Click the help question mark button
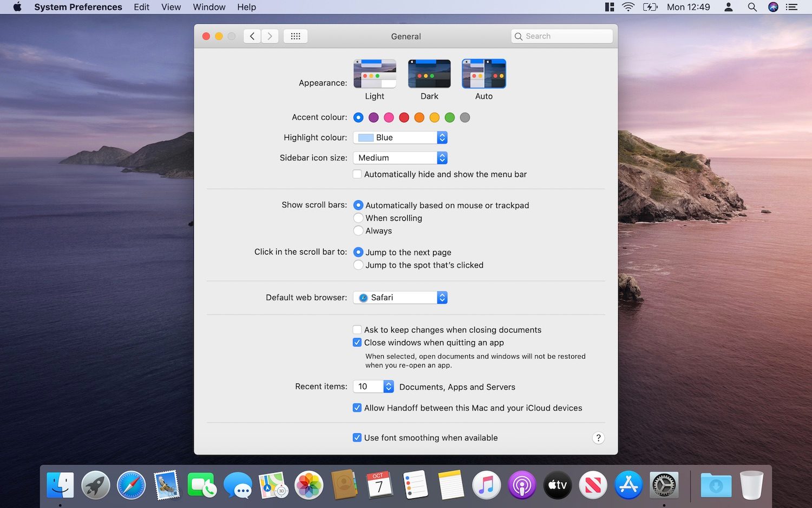This screenshot has height=508, width=812. coord(598,438)
